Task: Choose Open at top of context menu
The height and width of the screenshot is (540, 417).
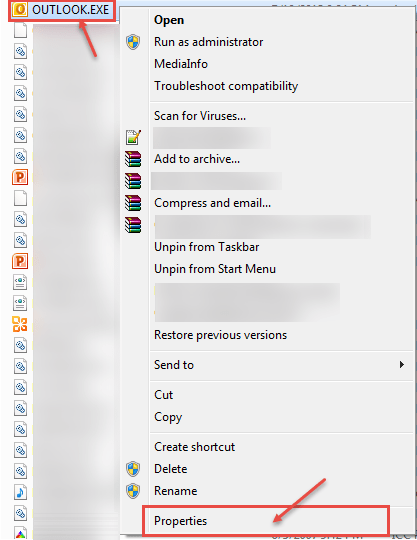Action: click(169, 20)
